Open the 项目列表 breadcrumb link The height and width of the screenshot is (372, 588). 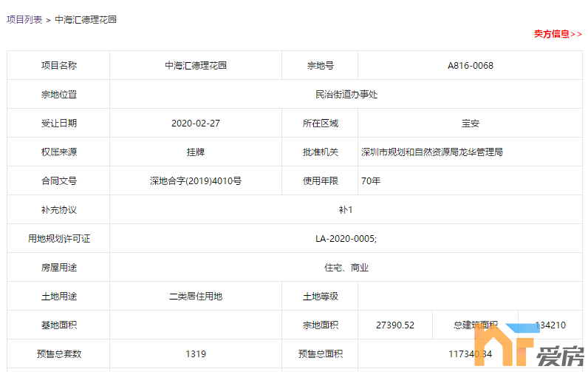[24, 19]
